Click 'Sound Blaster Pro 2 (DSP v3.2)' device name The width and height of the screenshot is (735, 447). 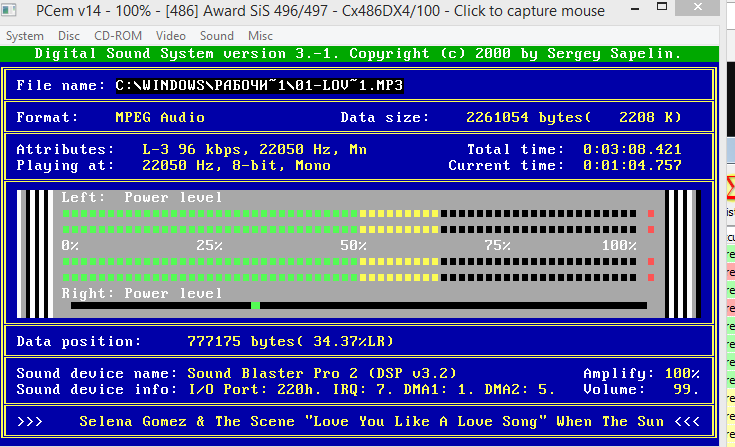click(x=322, y=373)
